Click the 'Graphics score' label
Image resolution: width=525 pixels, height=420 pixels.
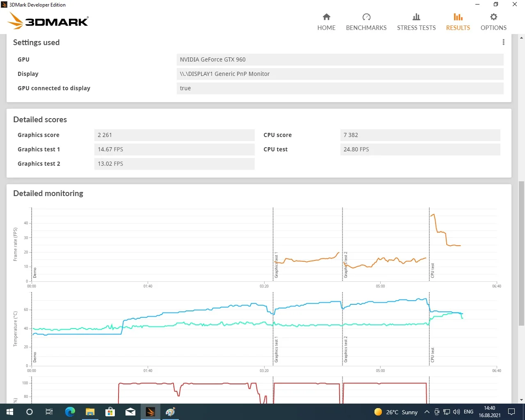pos(39,135)
